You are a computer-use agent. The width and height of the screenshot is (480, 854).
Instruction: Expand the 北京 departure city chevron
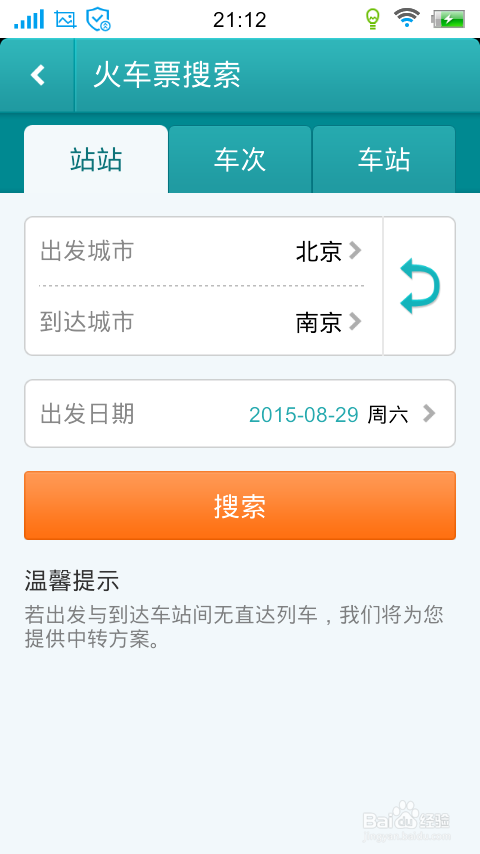tap(355, 251)
